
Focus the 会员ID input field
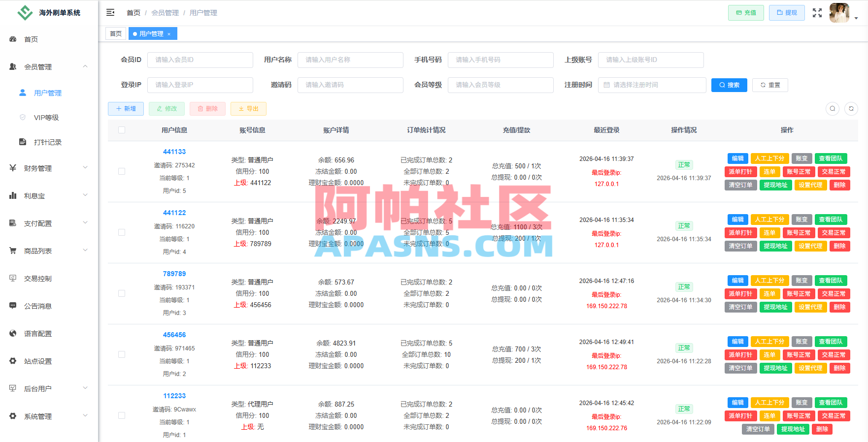click(200, 60)
